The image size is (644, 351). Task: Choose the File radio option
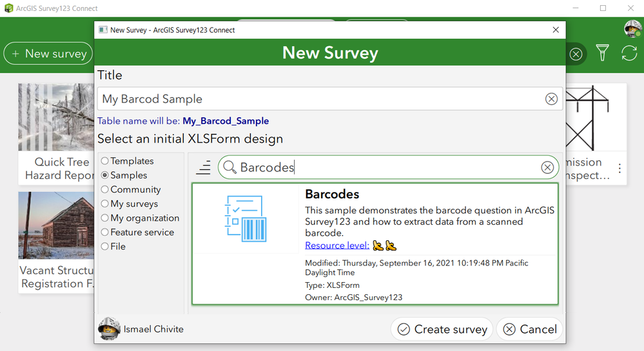(x=105, y=246)
